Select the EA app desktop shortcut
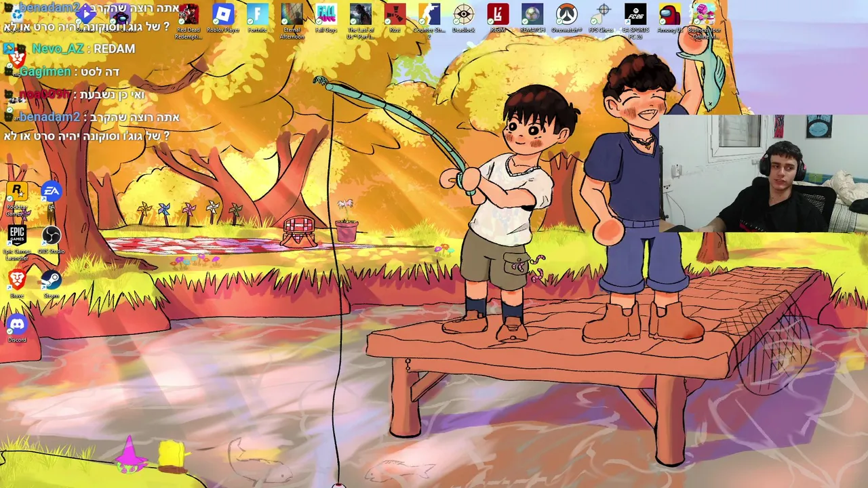The image size is (868, 488). click(51, 197)
